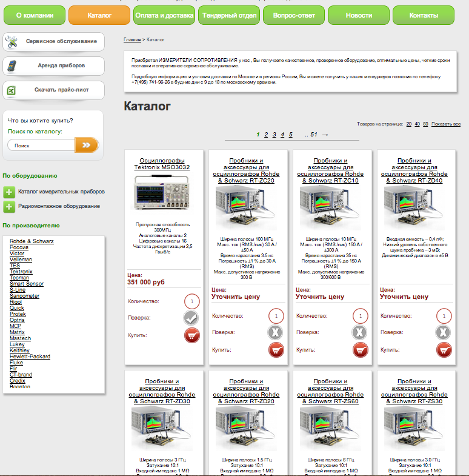Click next page arrow in pagination
This screenshot has width=469, height=476.
pyautogui.click(x=325, y=135)
